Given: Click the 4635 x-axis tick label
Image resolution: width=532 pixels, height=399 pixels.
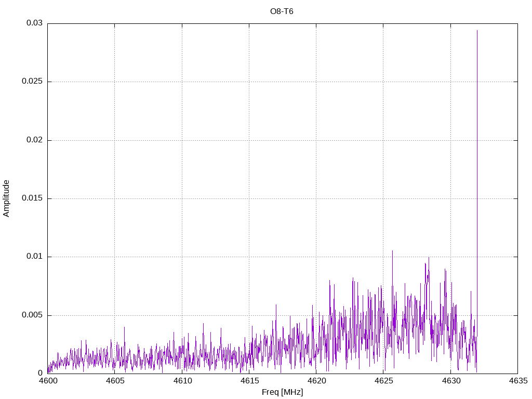Looking at the screenshot, I should click(x=517, y=381).
